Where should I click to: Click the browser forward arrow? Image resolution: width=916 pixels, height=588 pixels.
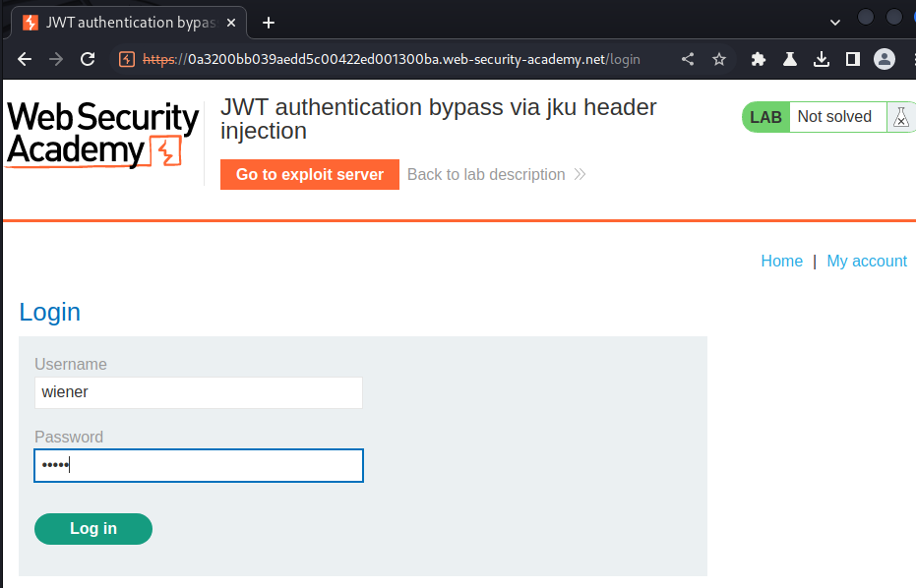click(56, 59)
